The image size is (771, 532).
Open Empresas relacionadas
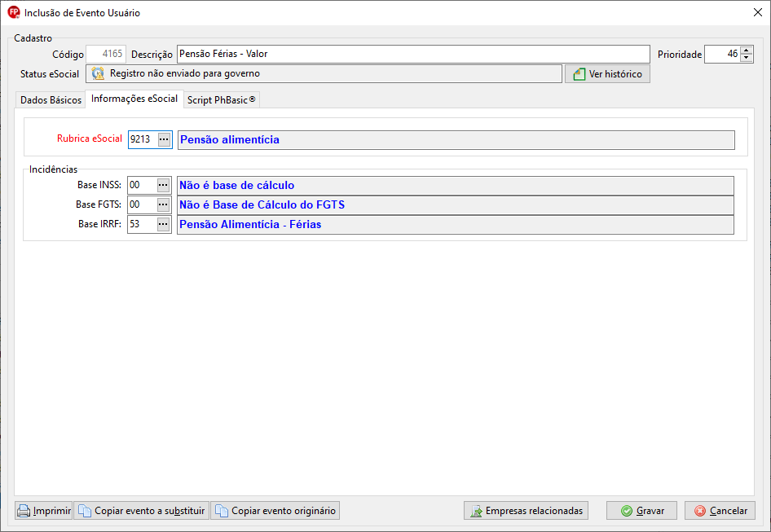tap(526, 511)
